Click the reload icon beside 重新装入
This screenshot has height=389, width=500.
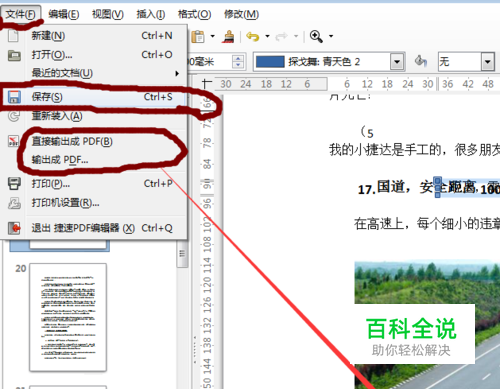(x=14, y=116)
